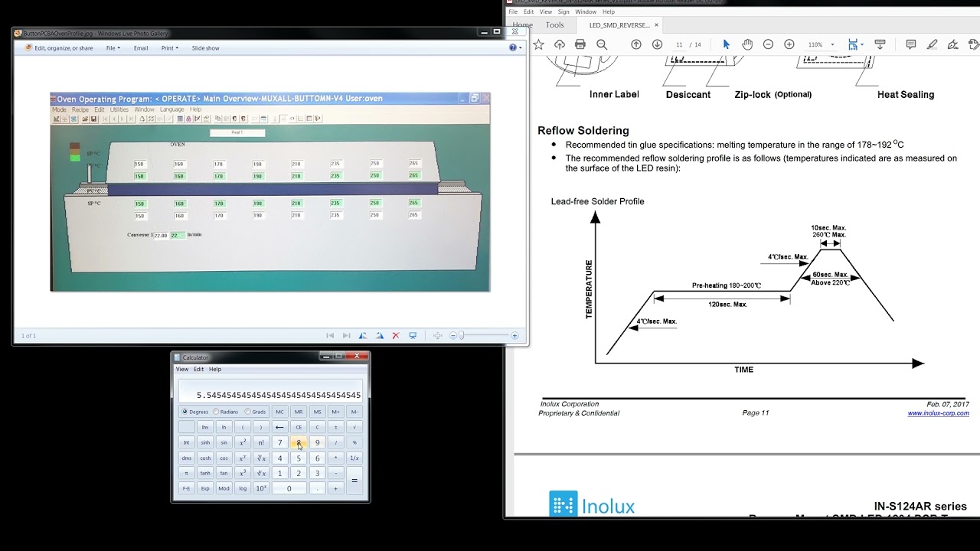Click the sinh key on Calculator
Screen dimensions: 980x551
point(204,442)
